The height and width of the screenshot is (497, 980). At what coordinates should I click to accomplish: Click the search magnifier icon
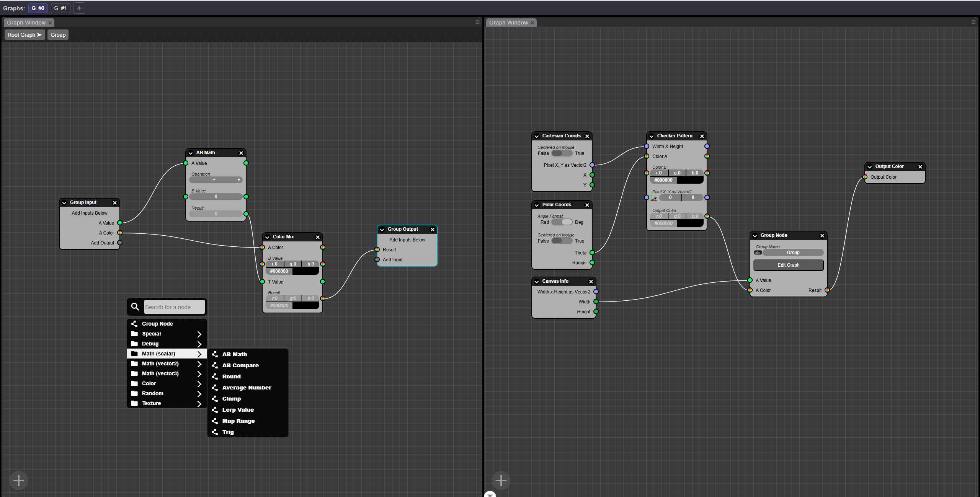coord(135,307)
